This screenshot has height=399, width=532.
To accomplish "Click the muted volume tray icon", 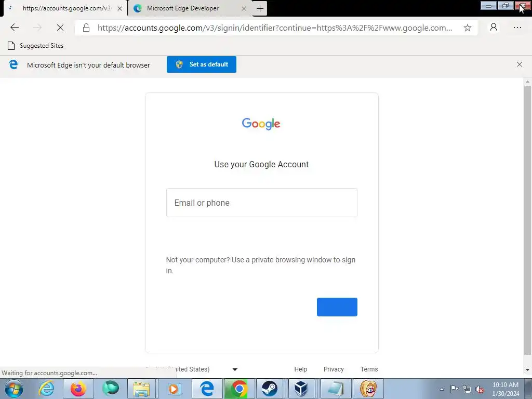I will (x=480, y=389).
